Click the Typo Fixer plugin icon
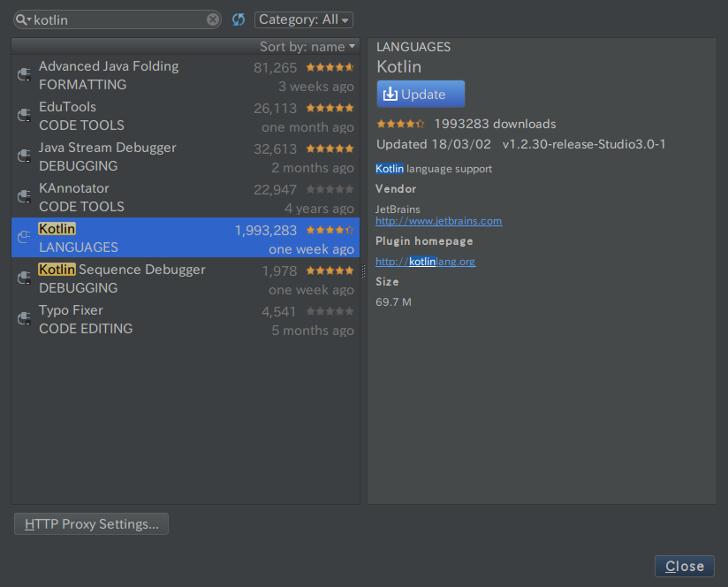Viewport: 728px width, 587px height. pyautogui.click(x=24, y=319)
